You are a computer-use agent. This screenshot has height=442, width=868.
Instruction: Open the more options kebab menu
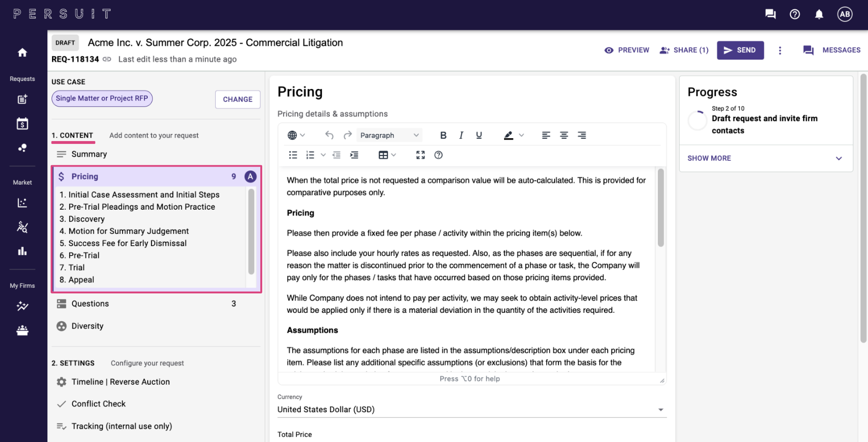780,50
